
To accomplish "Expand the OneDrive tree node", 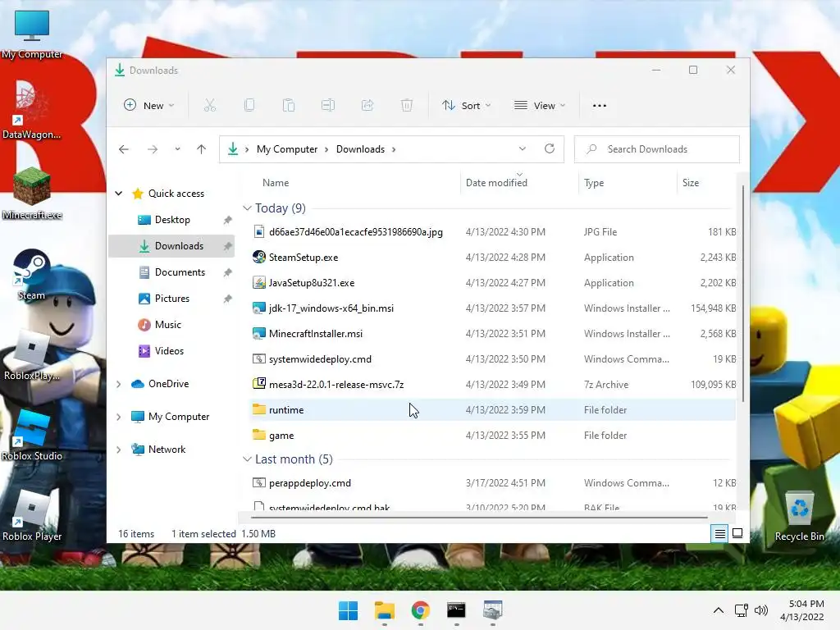I will coord(119,384).
